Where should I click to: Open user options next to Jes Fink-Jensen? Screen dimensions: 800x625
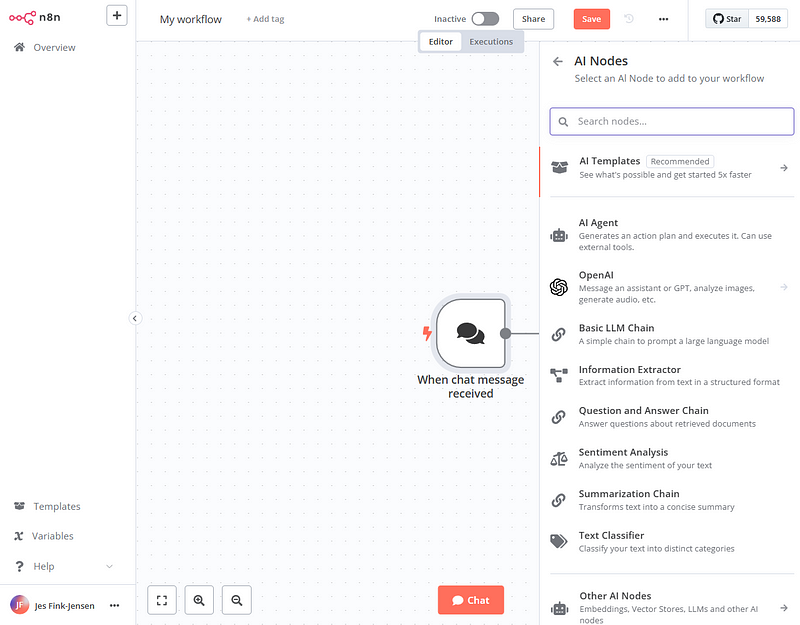pos(114,606)
